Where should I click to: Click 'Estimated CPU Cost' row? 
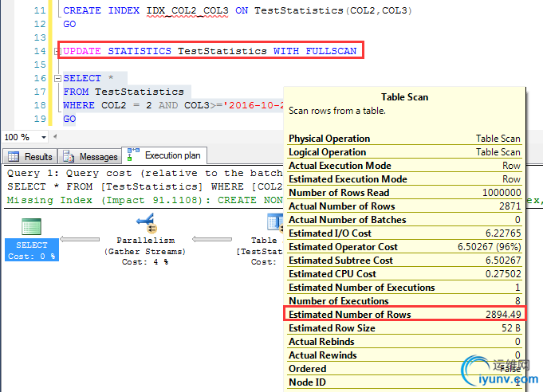[x=404, y=273]
